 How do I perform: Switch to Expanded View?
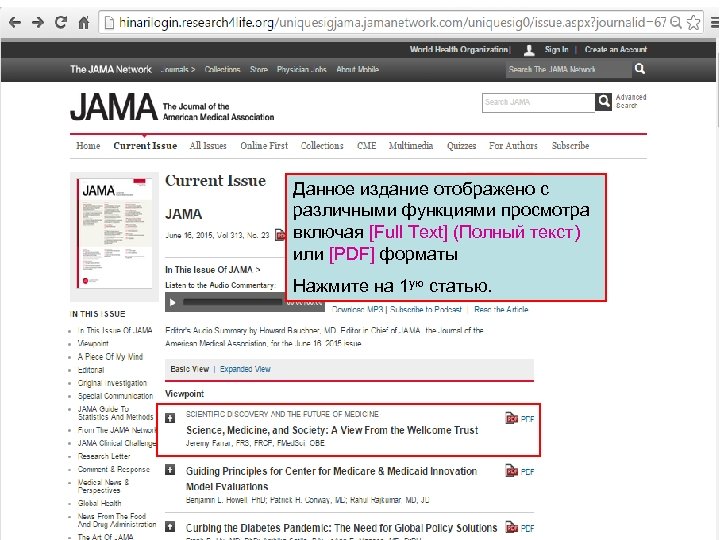(x=245, y=369)
